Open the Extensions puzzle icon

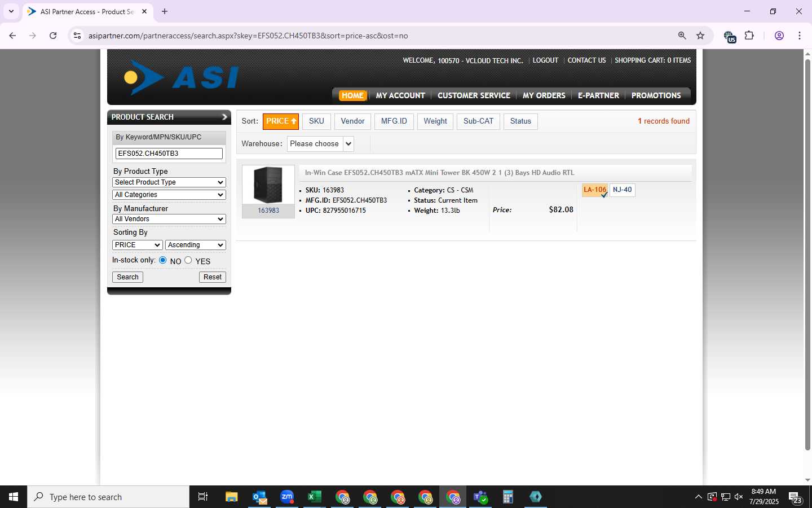(749, 36)
